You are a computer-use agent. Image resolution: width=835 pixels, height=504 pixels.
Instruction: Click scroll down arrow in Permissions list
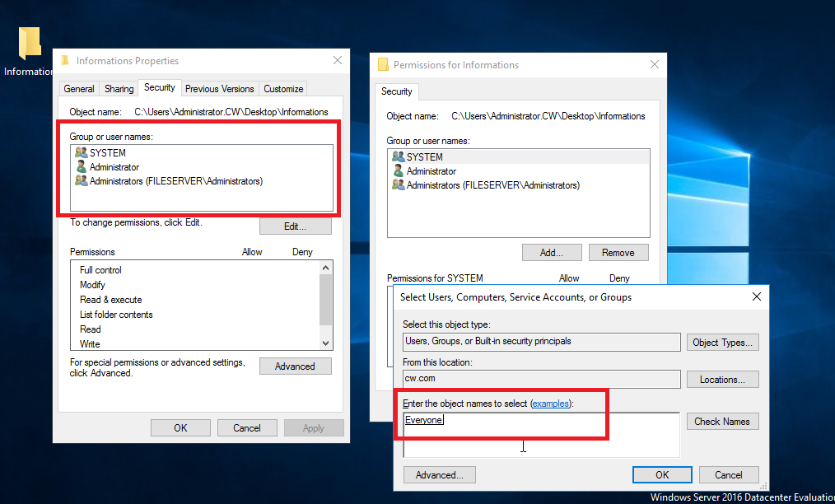tap(325, 343)
